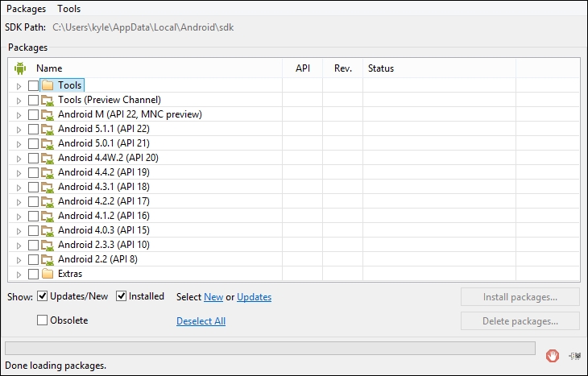Click the Delete packages button

click(x=520, y=321)
